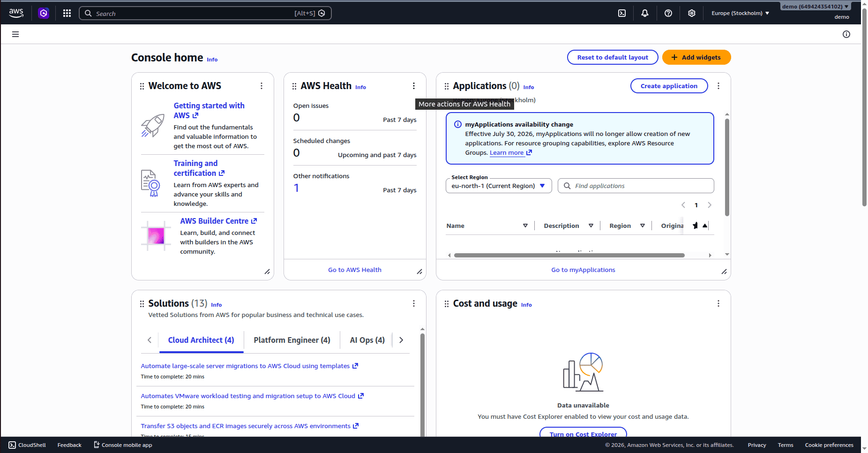Open Automate large-scale server migrations solution link
This screenshot has width=868, height=453.
[249, 366]
